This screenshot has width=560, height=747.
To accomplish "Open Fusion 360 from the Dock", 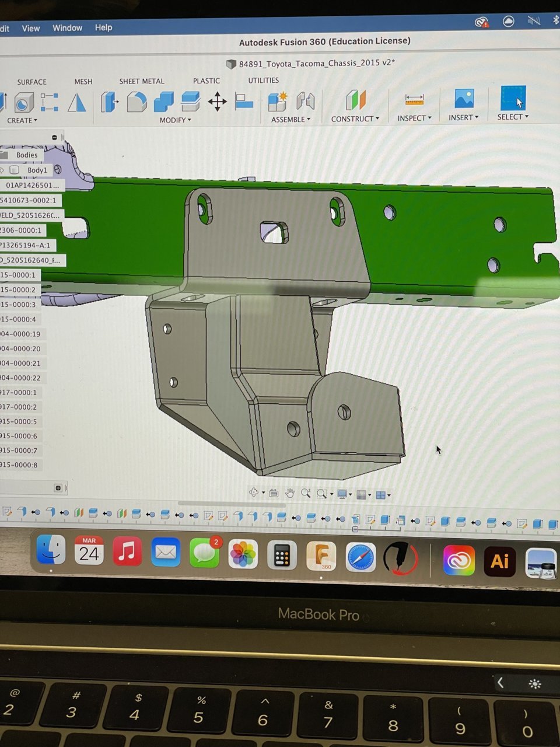I will pos(321,557).
